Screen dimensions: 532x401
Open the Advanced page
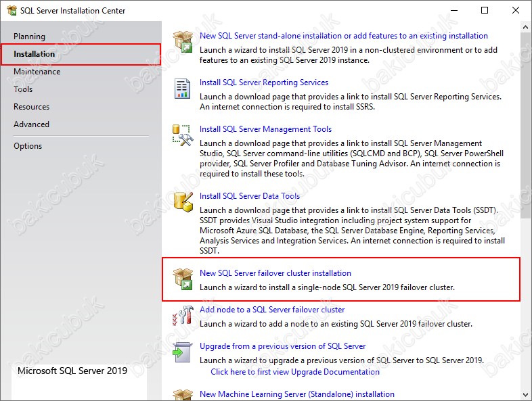[x=32, y=124]
